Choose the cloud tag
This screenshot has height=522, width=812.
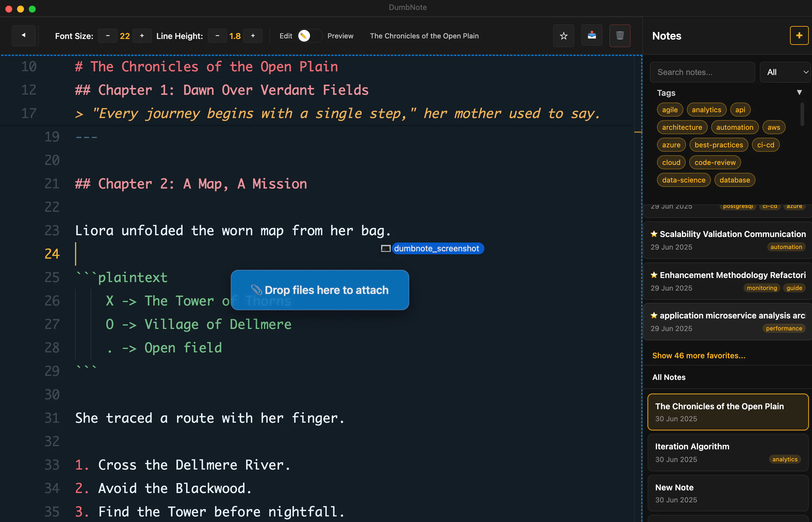coord(671,163)
